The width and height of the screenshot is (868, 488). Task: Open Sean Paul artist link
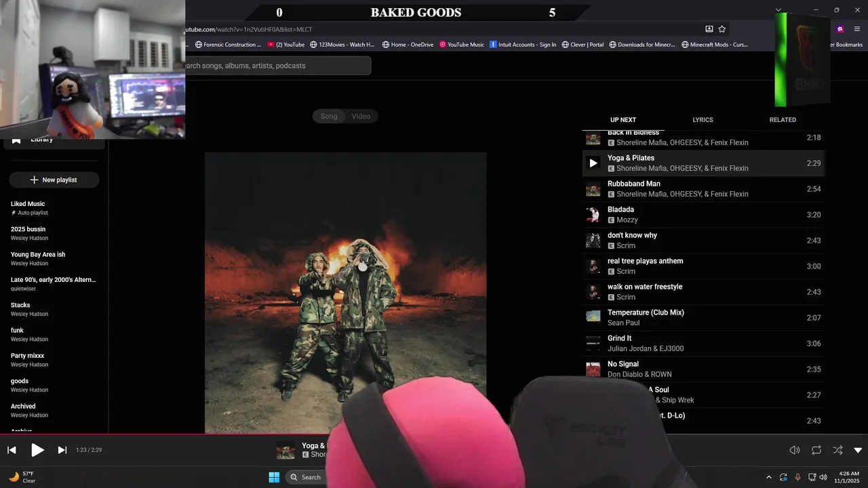(x=623, y=323)
